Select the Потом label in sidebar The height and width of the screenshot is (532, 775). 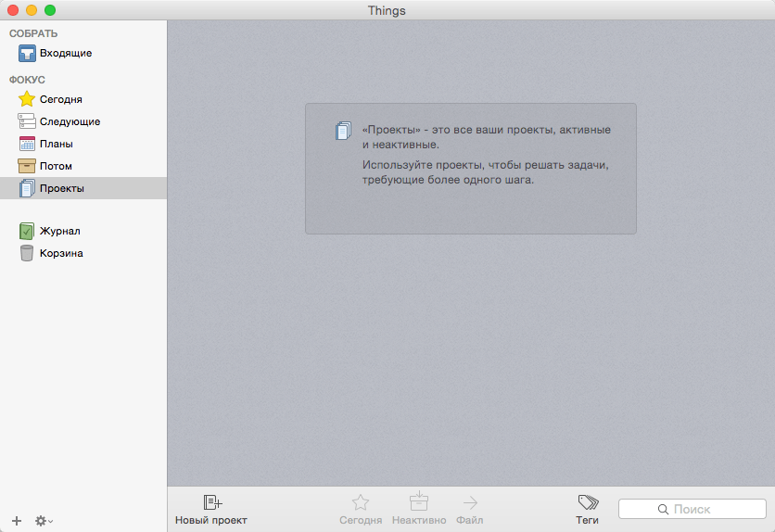point(56,166)
